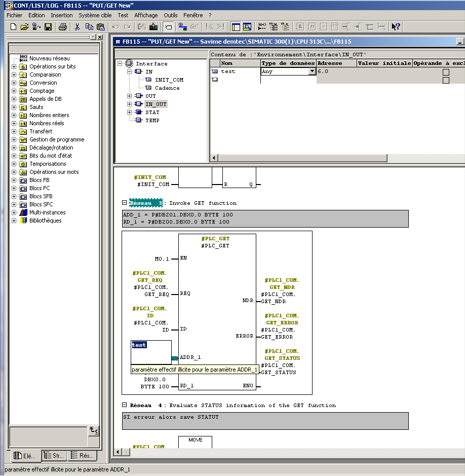
Task: Open the Affichage menu
Action: pyautogui.click(x=146, y=15)
